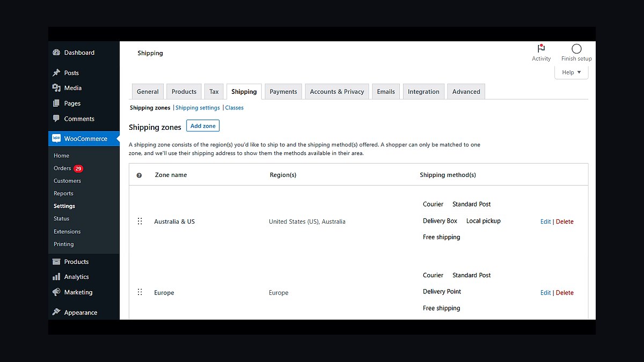The height and width of the screenshot is (362, 644).
Task: Click the red Orders count badge
Action: coord(78,168)
